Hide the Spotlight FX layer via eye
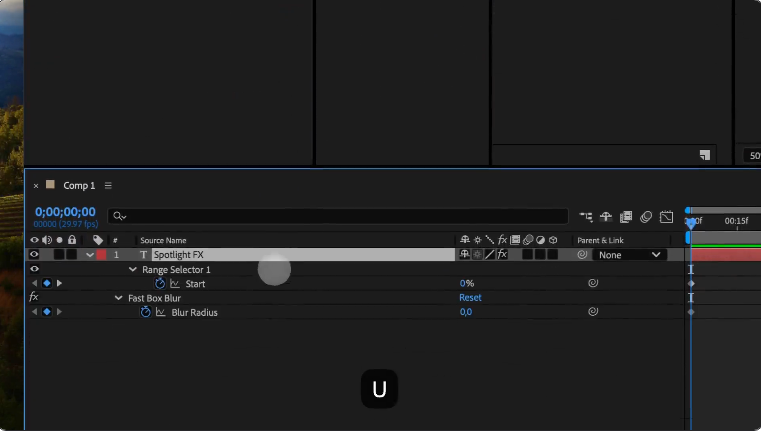The width and height of the screenshot is (761, 434). tap(34, 255)
